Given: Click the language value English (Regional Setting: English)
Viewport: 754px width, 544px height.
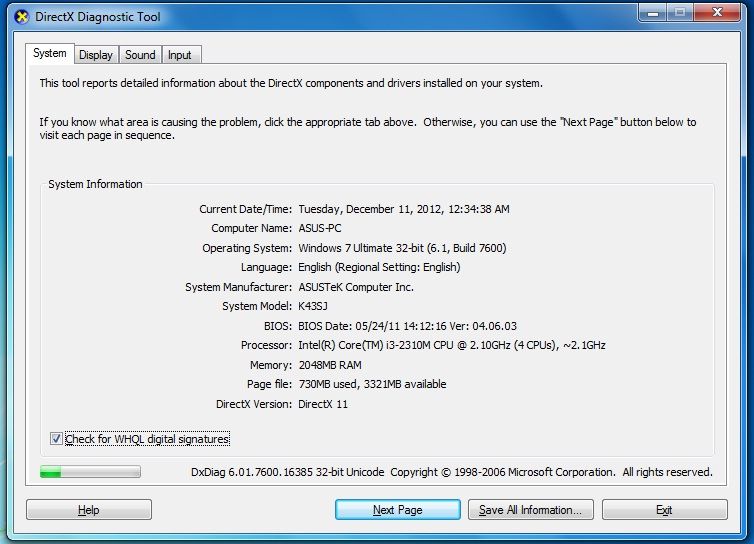Looking at the screenshot, I should coord(379,267).
